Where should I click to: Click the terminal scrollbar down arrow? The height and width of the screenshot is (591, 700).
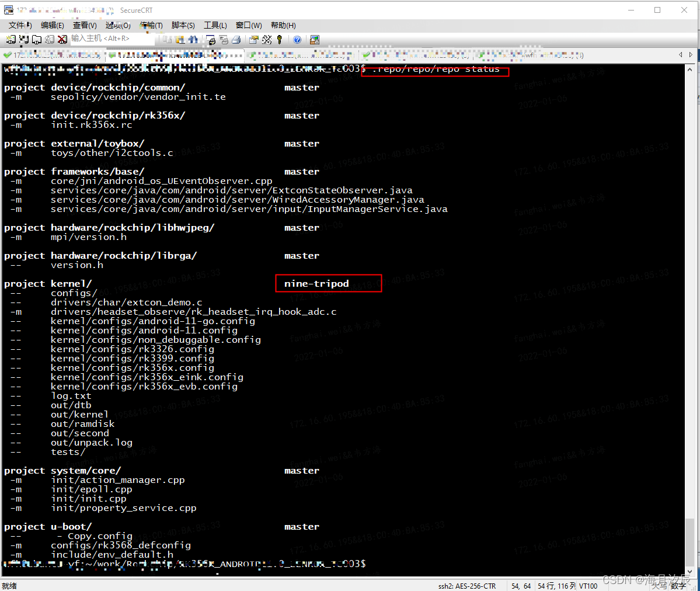(689, 571)
